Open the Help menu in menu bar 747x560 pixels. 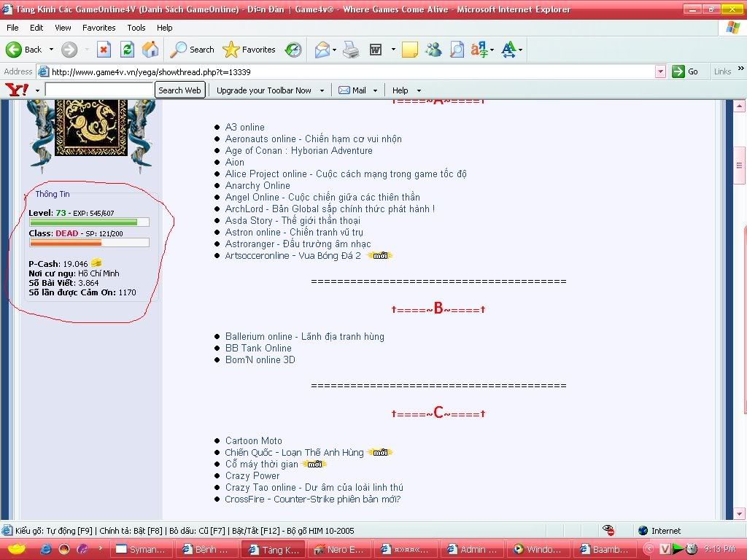(x=164, y=28)
